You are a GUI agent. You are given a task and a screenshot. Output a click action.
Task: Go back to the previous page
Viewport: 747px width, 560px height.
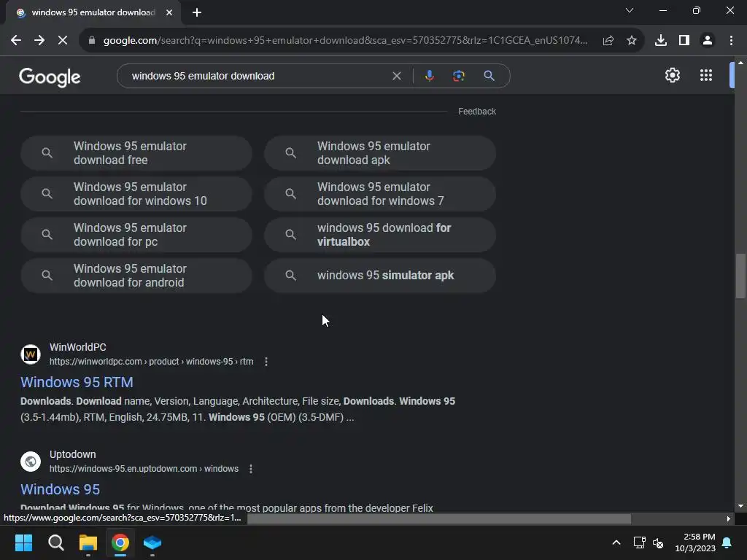(16, 41)
